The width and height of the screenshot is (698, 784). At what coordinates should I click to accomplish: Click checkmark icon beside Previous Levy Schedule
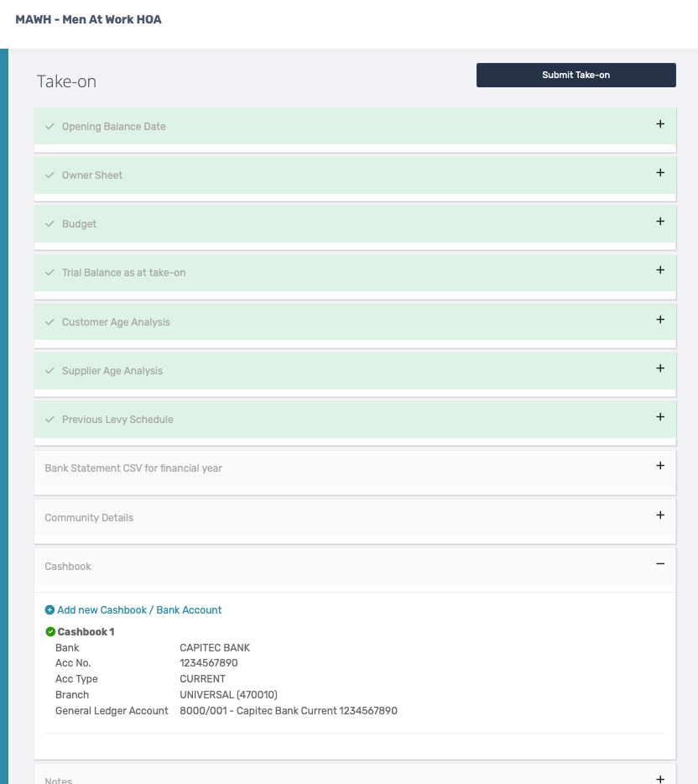tap(49, 420)
